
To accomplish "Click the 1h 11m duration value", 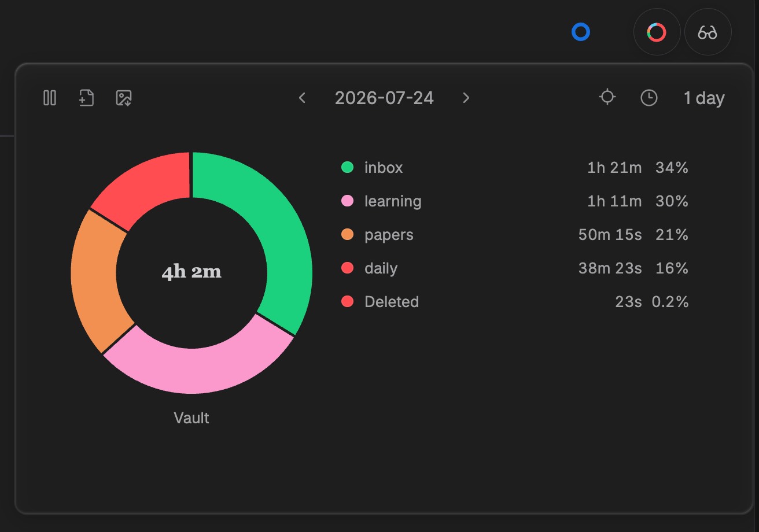I will 614,201.
